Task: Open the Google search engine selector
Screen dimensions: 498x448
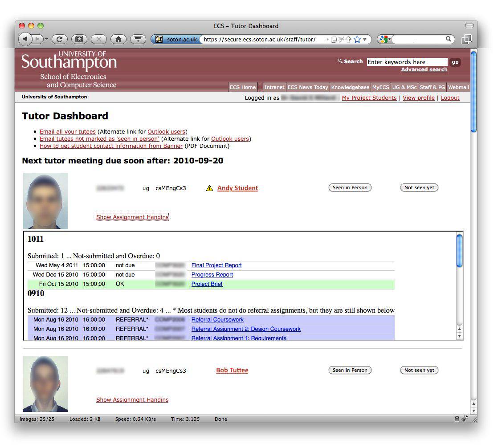Action: coord(384,39)
